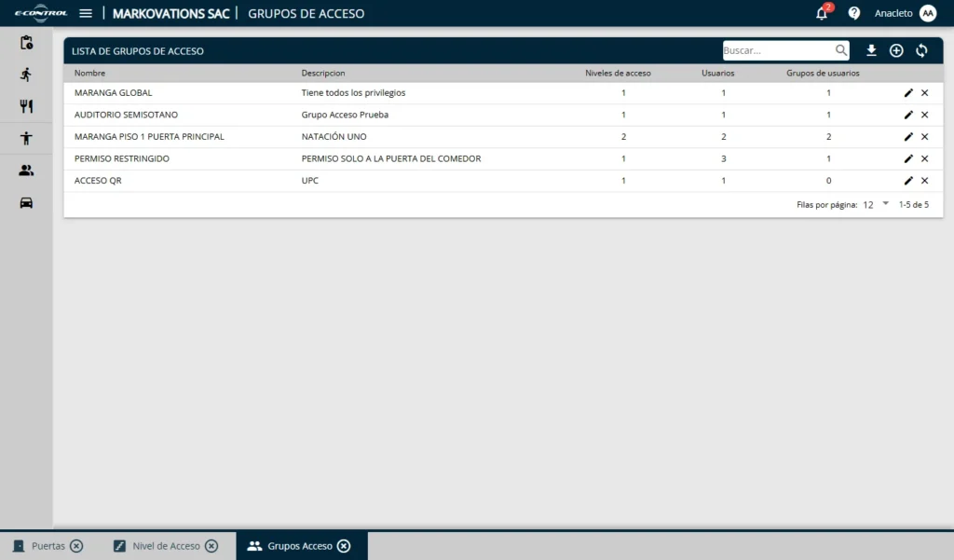Sort by the Nombre column header

pyautogui.click(x=90, y=73)
